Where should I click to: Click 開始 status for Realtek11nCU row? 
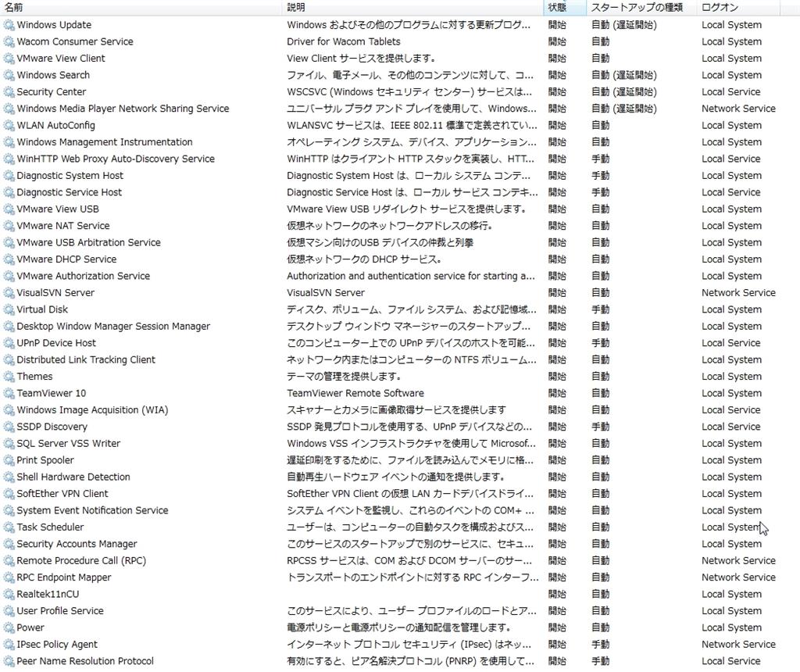tap(557, 595)
